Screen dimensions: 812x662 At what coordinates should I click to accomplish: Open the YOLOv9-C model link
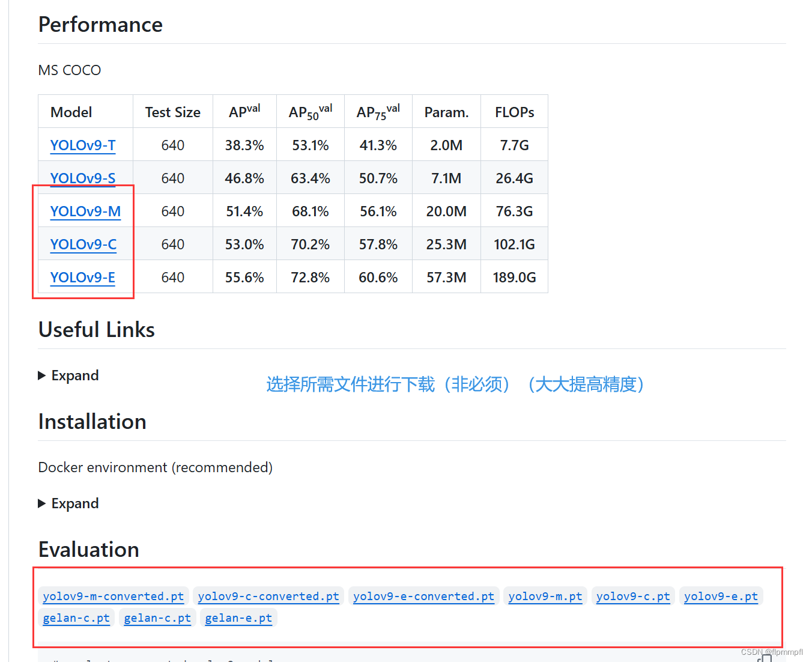coord(83,244)
